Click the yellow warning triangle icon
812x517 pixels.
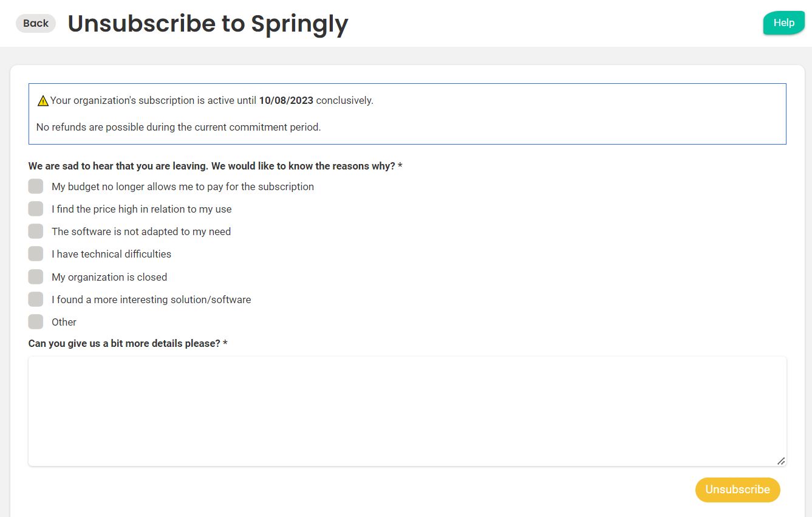43,101
